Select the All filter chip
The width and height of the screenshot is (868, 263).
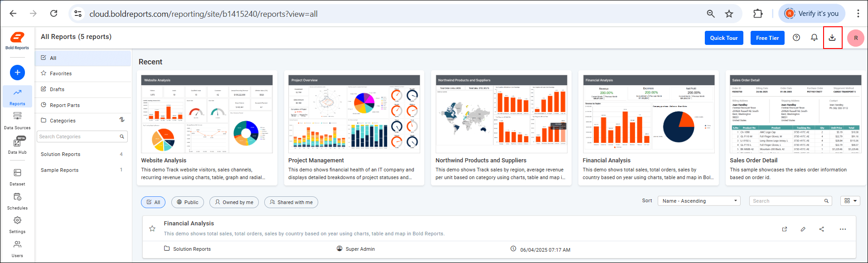point(153,202)
